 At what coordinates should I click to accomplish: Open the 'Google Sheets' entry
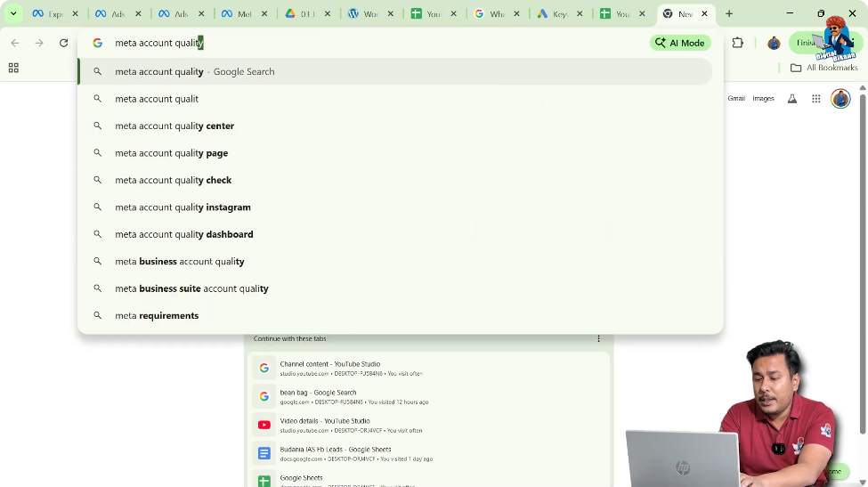[x=429, y=479]
